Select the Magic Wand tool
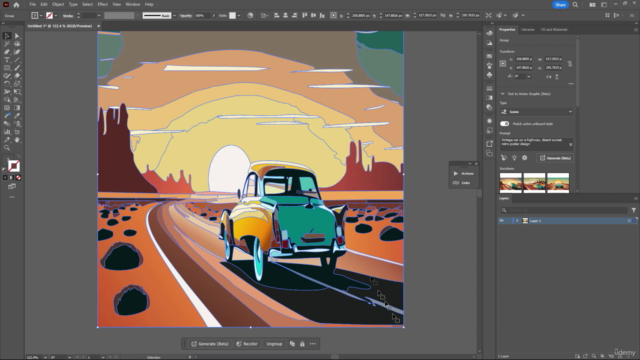Viewport: 640px width, 360px height. coord(7,44)
